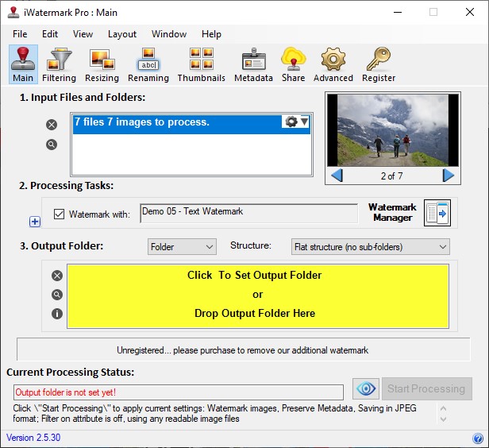
Task: Open the View menu
Action: click(x=83, y=33)
